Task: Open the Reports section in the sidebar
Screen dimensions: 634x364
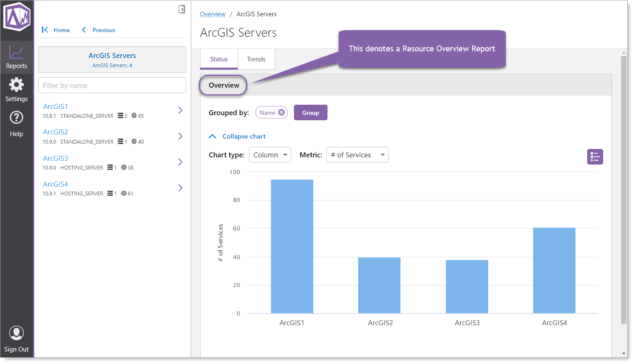Action: 16,56
